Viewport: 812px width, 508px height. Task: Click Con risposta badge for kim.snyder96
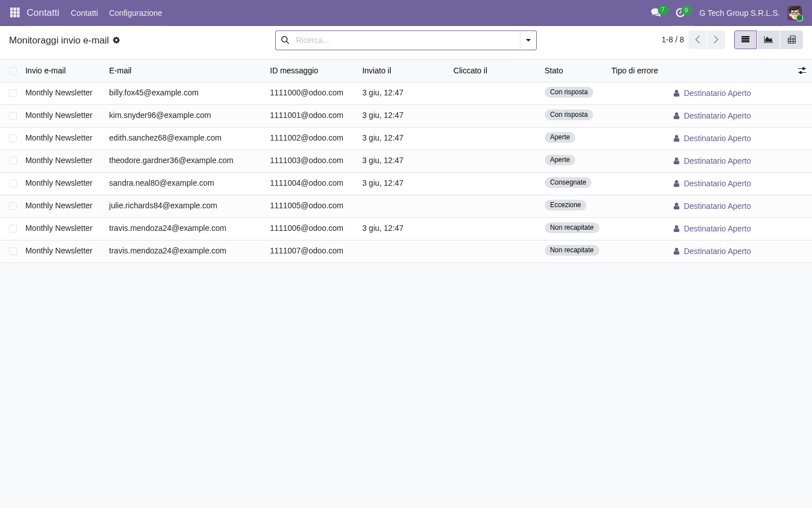(x=568, y=115)
